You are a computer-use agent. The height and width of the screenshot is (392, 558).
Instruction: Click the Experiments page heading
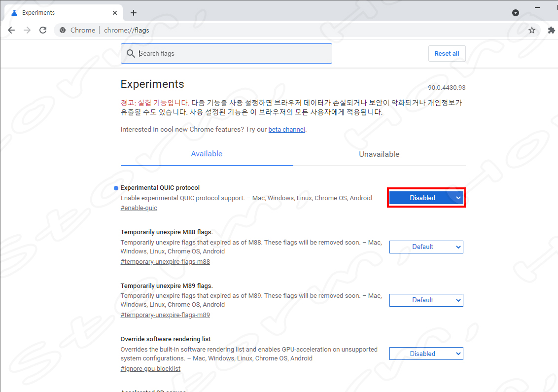coord(152,84)
